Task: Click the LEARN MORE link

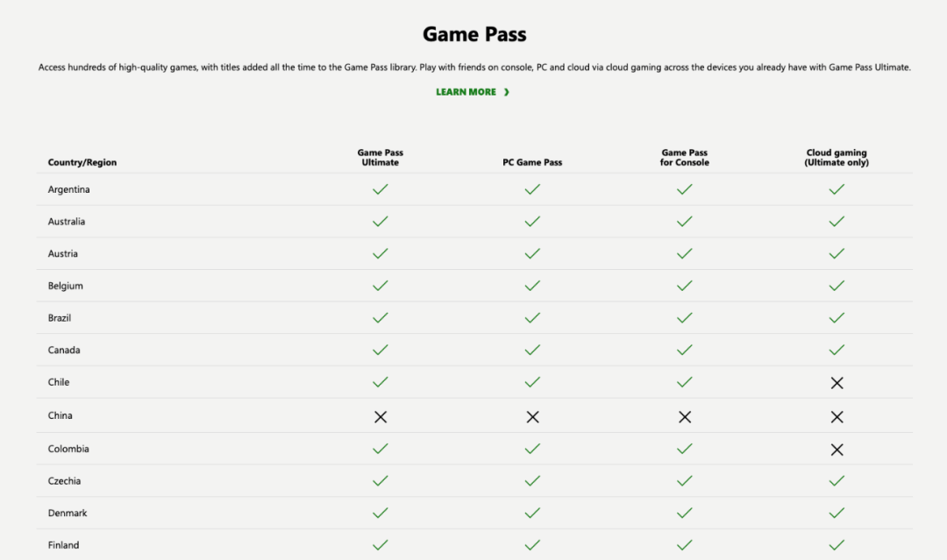Action: (x=466, y=92)
